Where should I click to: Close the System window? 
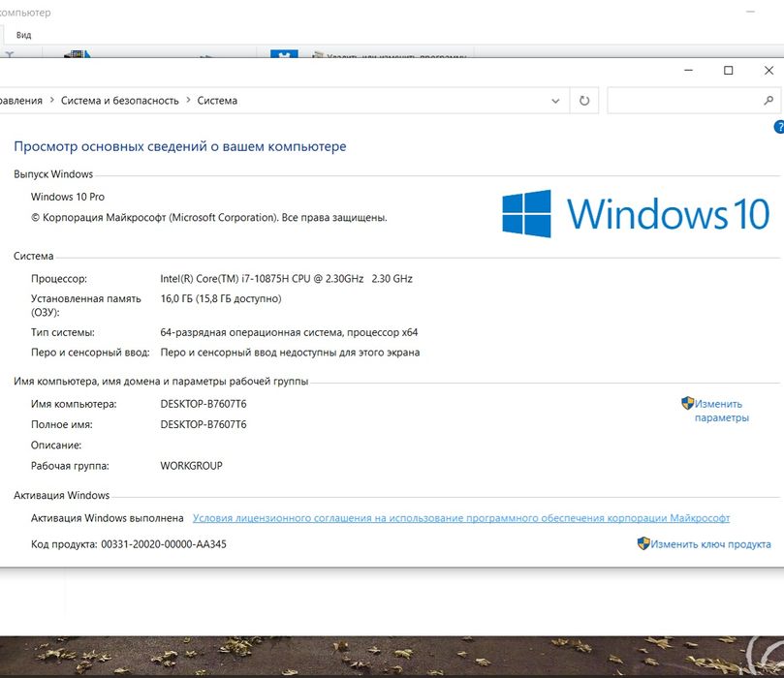click(x=769, y=71)
